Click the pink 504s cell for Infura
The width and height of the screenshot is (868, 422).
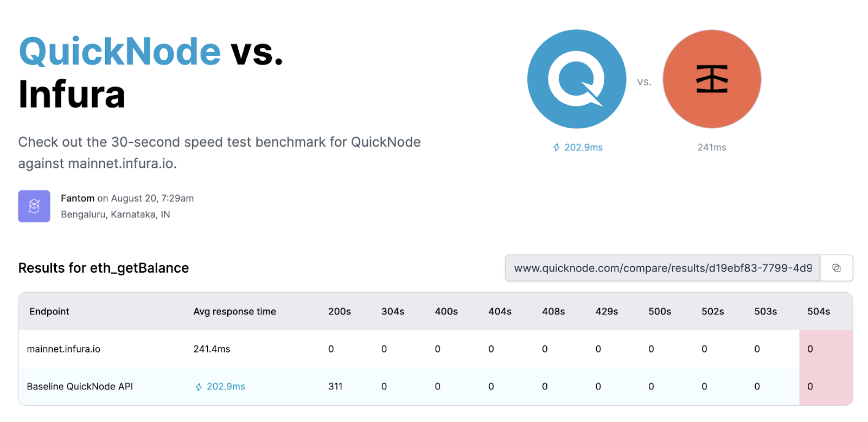coord(826,349)
